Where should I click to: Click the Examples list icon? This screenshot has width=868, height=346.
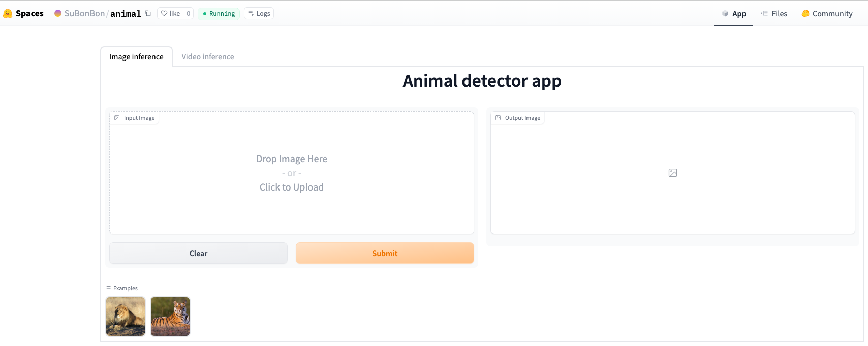tap(108, 288)
